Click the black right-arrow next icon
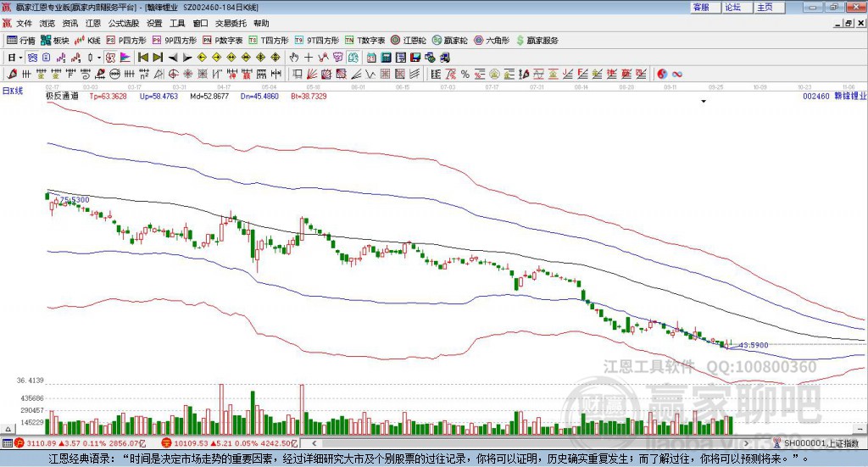This screenshot has width=868, height=467. coord(187,58)
